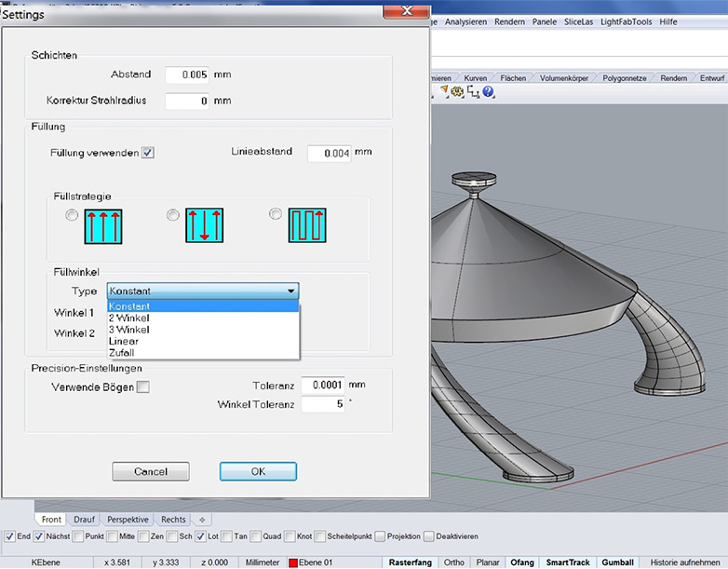The image size is (728, 569).
Task: Enable the Mitte object snap checkbox
Action: coord(112,536)
